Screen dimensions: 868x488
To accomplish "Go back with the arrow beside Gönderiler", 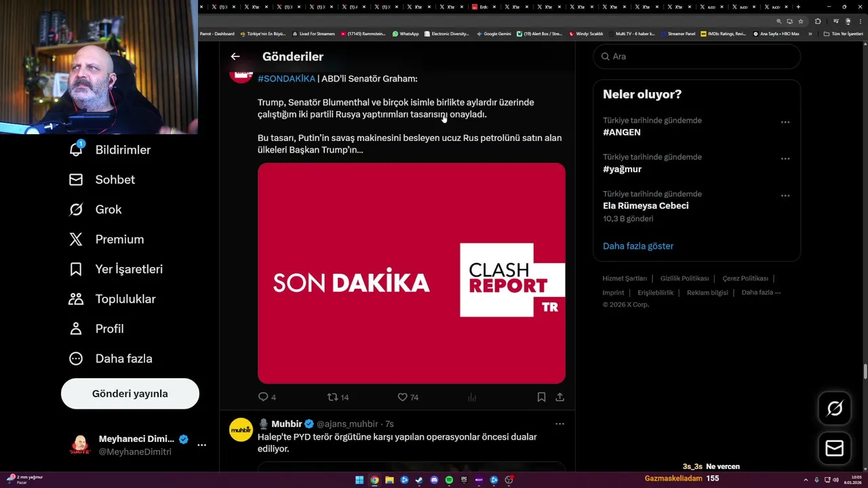I will click(235, 56).
